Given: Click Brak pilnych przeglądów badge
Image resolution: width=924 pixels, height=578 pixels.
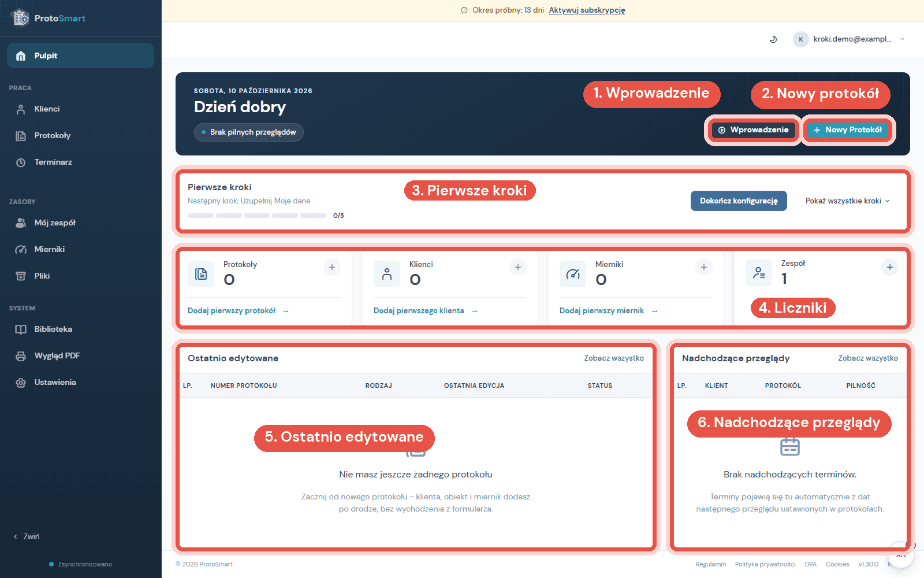Looking at the screenshot, I should tap(249, 132).
